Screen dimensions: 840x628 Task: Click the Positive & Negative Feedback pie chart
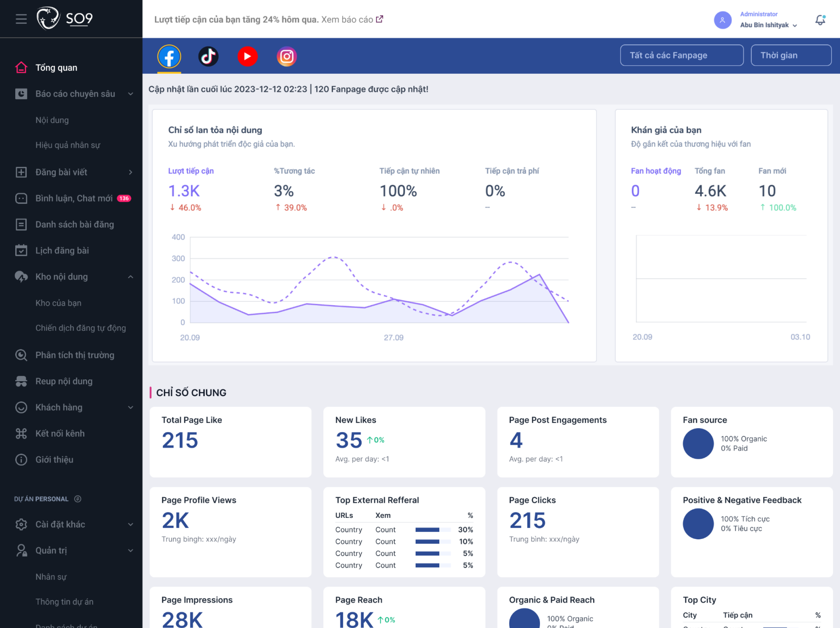click(x=698, y=524)
